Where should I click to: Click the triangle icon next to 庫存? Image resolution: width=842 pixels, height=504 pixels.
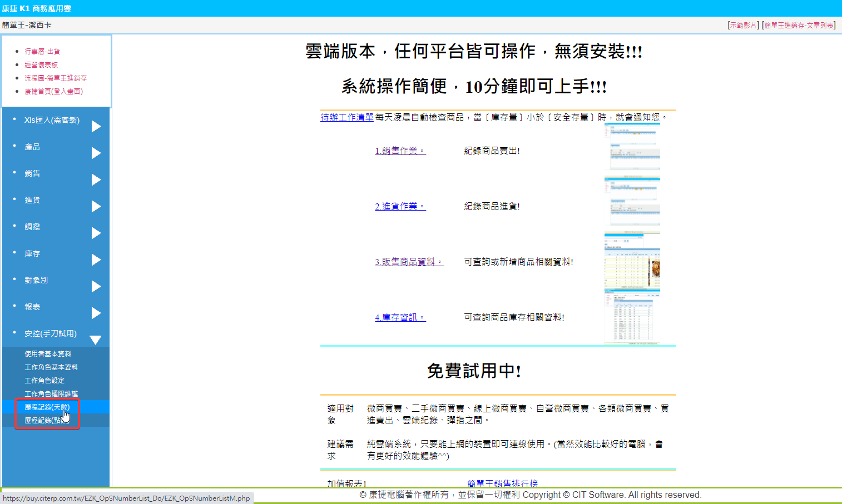[96, 260]
